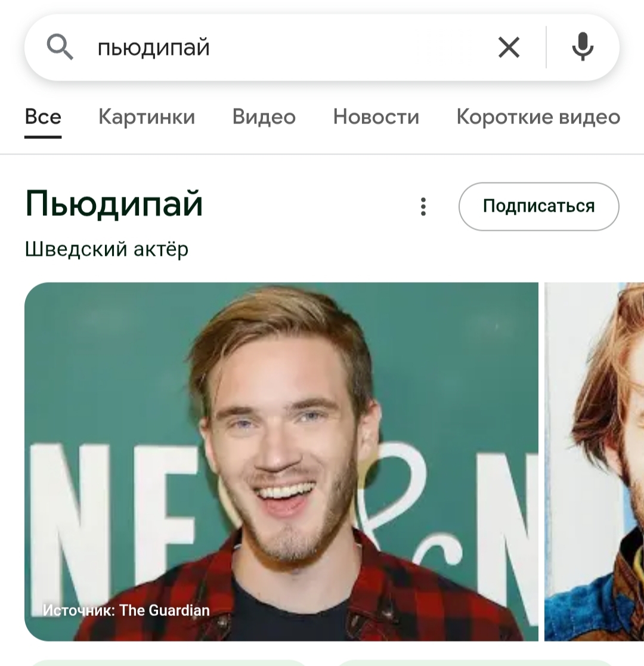Open the pale green card under the Guardian photo

tap(168, 663)
